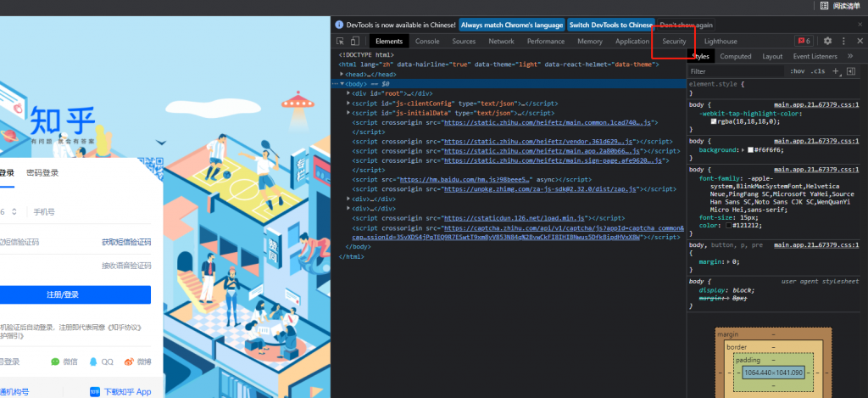This screenshot has height=398, width=868.
Task: Open the Application tab
Action: pos(632,41)
